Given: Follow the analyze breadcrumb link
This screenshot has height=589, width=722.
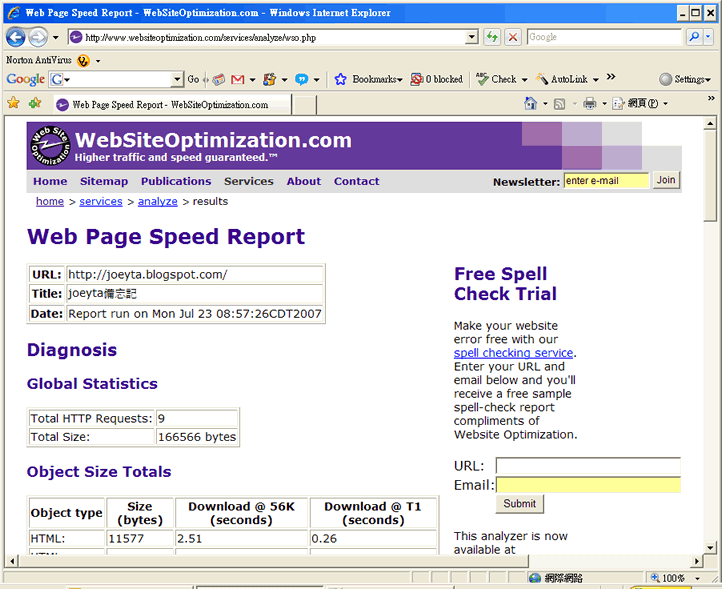Looking at the screenshot, I should (x=157, y=202).
